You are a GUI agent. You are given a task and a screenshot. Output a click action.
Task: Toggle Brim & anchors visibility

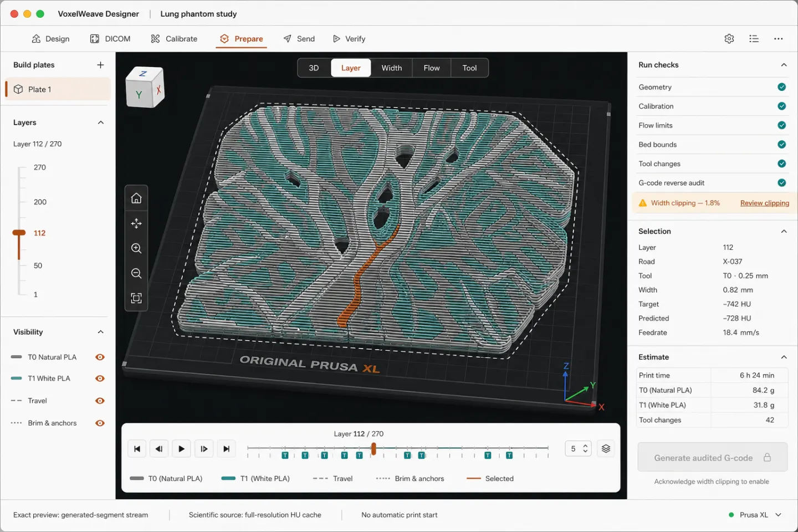[100, 423]
